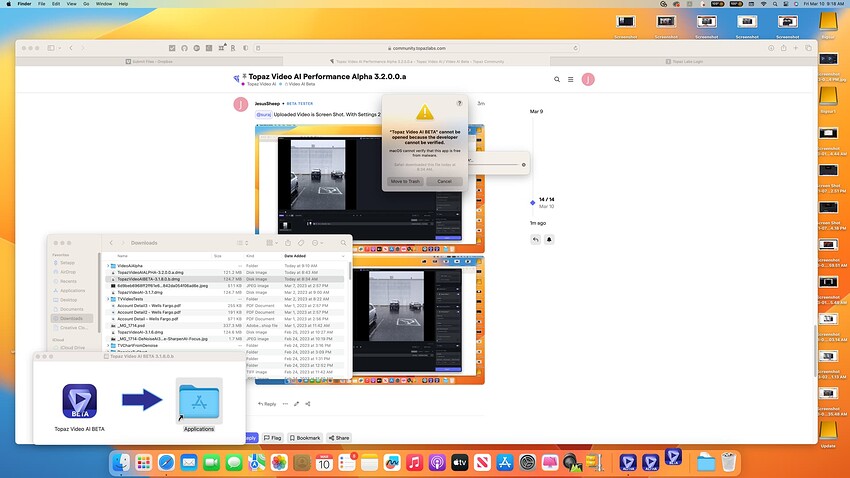The image size is (850, 478).
Task: Click the Safari back arrow
Action: [71, 48]
